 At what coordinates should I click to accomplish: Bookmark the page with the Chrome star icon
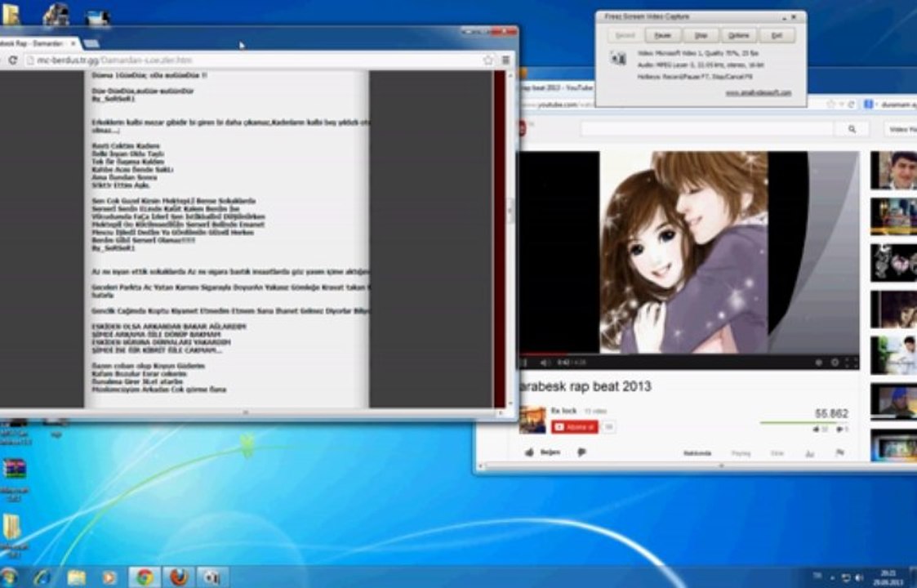point(488,60)
